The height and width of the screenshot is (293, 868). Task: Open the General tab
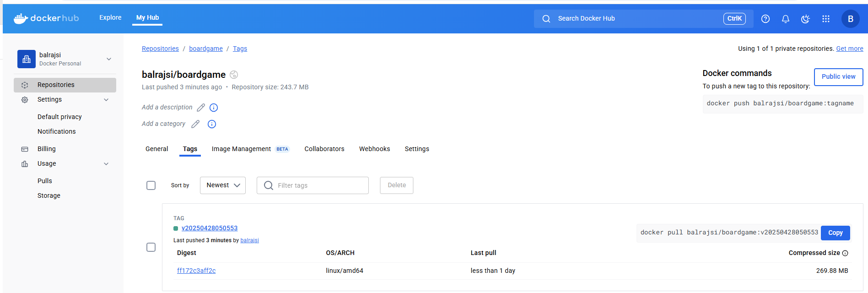[157, 149]
